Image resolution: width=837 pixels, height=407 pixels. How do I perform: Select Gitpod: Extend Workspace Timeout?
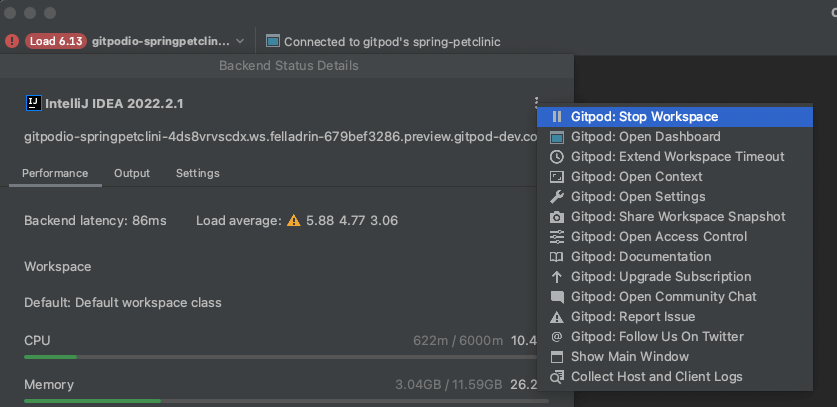click(675, 156)
